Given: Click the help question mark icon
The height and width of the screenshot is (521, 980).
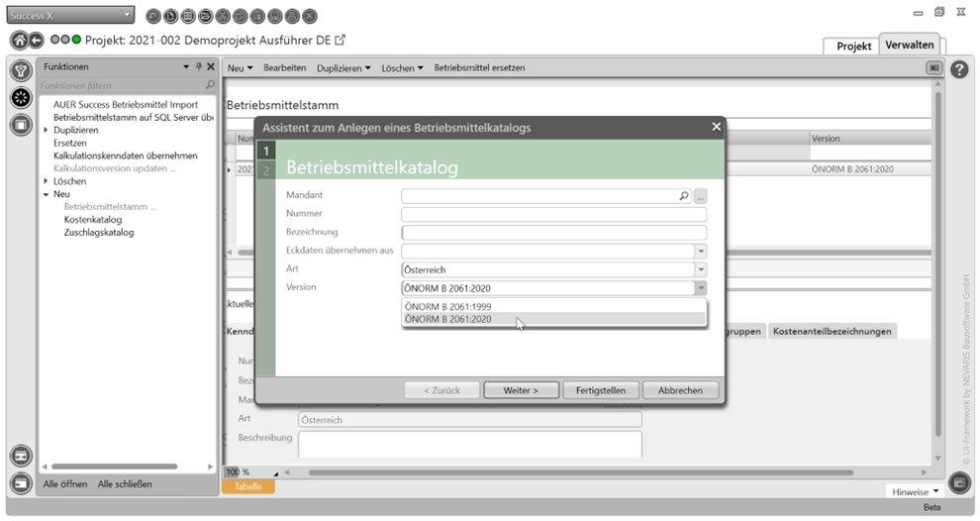Looking at the screenshot, I should [959, 68].
